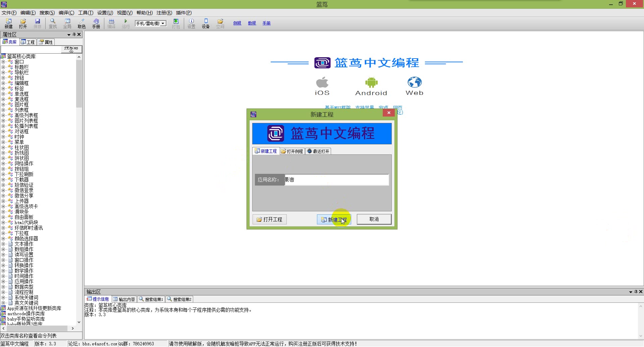Click the 运行 run play icon

(126, 23)
